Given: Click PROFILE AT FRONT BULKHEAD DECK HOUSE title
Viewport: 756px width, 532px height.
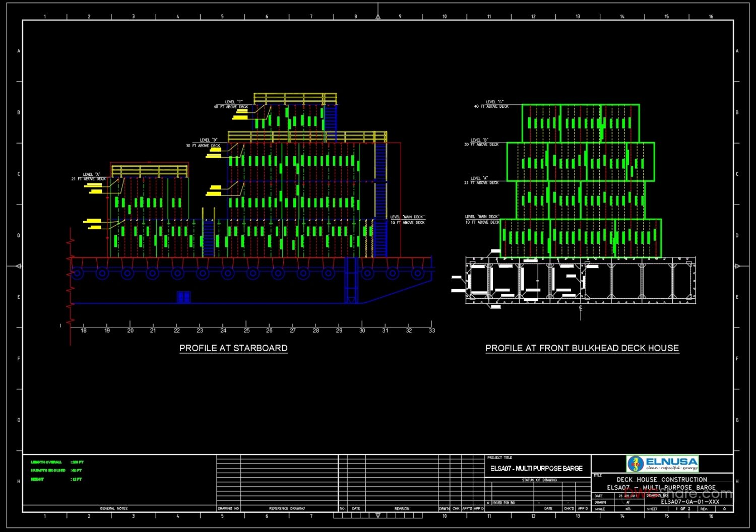Looking at the screenshot, I should [x=582, y=348].
